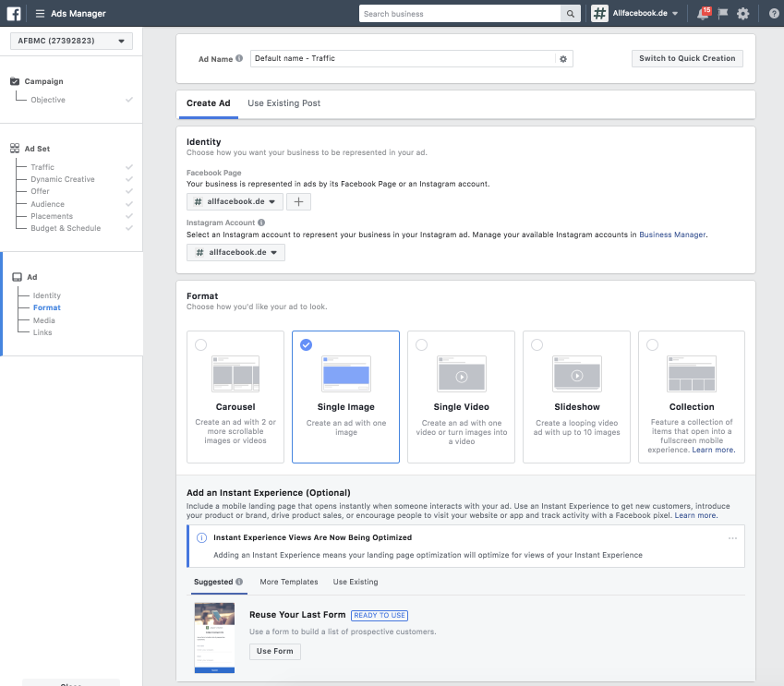Click the Facebook logo icon

(14, 14)
